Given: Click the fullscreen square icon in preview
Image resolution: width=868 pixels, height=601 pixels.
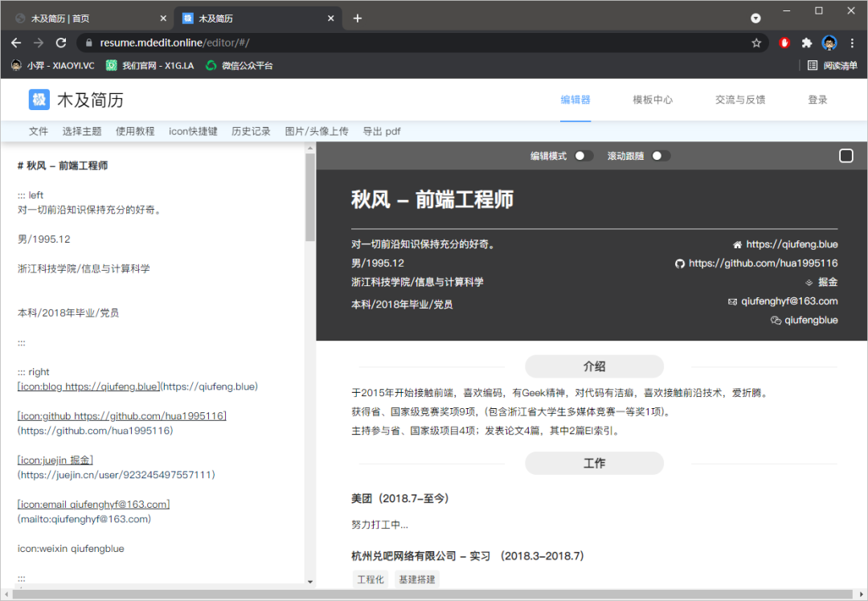Looking at the screenshot, I should 845,156.
